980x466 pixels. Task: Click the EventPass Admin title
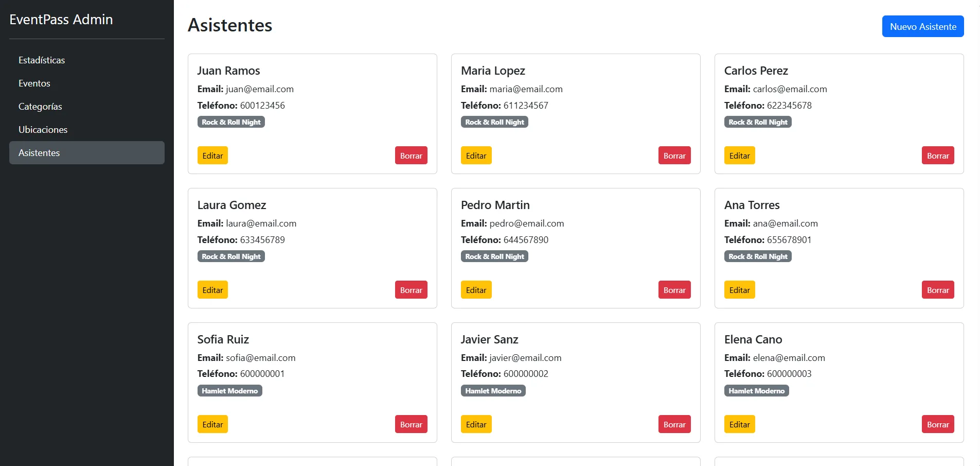61,20
